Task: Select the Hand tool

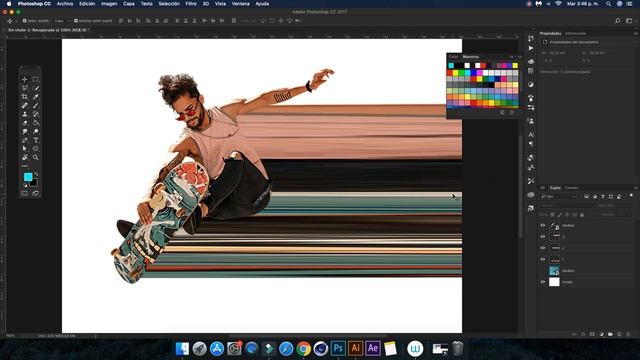Action: [24, 157]
